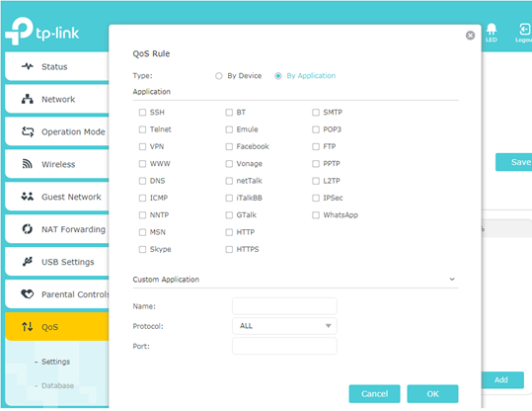Tick the NNTP checkbox
The height and width of the screenshot is (411, 532).
click(x=142, y=215)
